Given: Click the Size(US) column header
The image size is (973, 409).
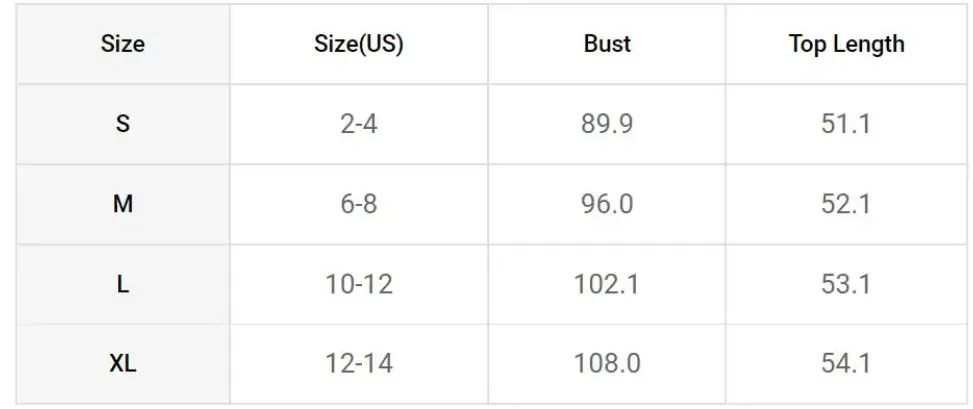Looking at the screenshot, I should point(359,44).
